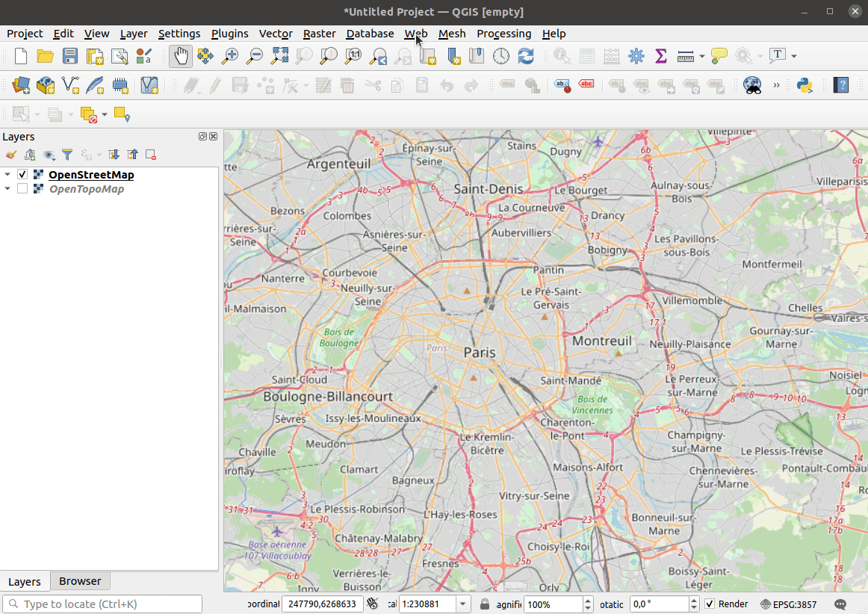Image resolution: width=868 pixels, height=614 pixels.
Task: Switch to the Browser tab
Action: pyautogui.click(x=80, y=581)
